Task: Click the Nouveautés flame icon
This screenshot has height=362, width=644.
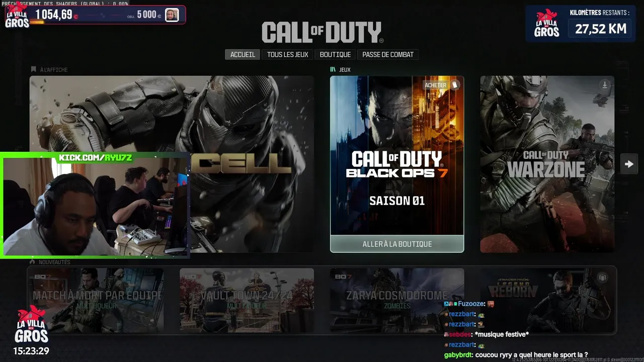Action: tap(32, 262)
